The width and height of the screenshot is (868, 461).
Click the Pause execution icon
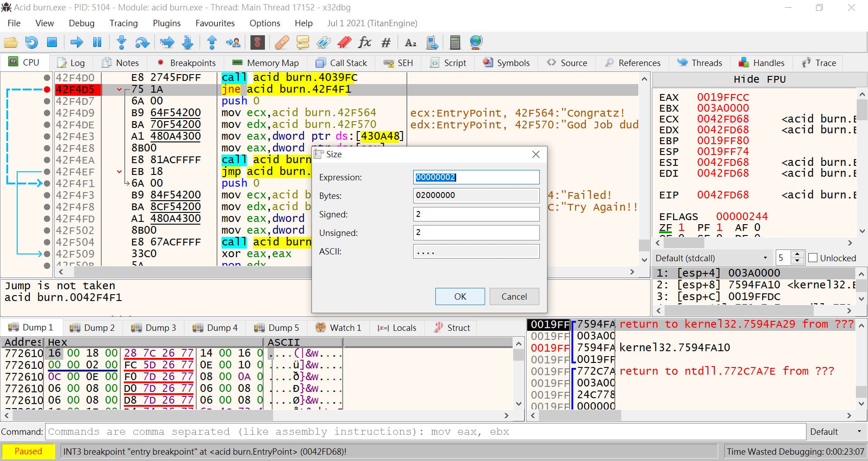97,42
